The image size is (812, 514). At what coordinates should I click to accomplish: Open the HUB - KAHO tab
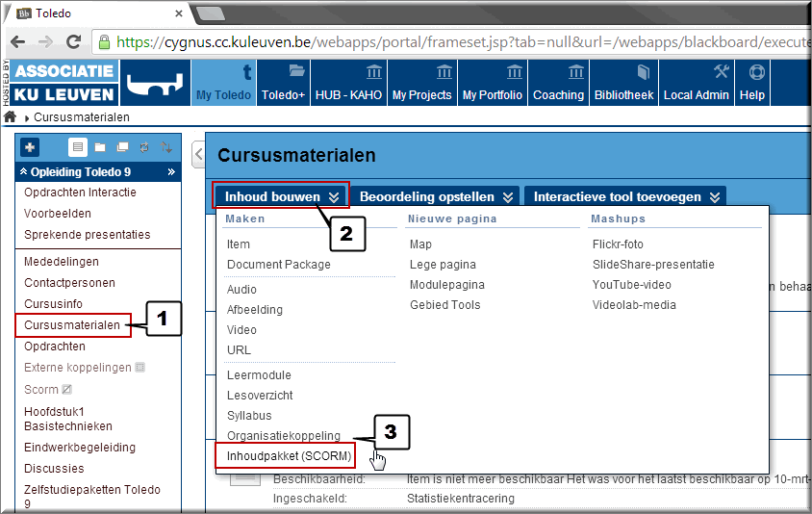click(x=348, y=83)
